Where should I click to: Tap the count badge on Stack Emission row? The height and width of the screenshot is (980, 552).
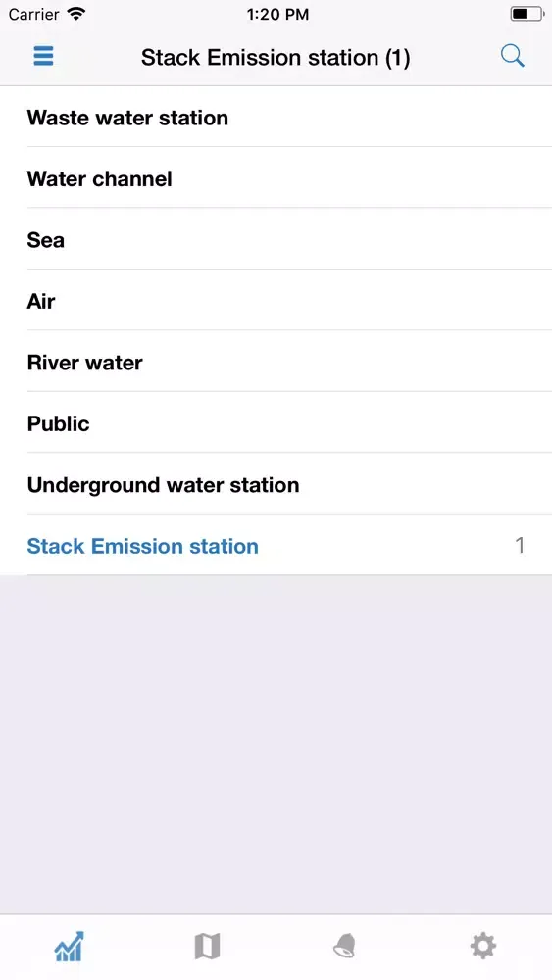[x=520, y=546]
